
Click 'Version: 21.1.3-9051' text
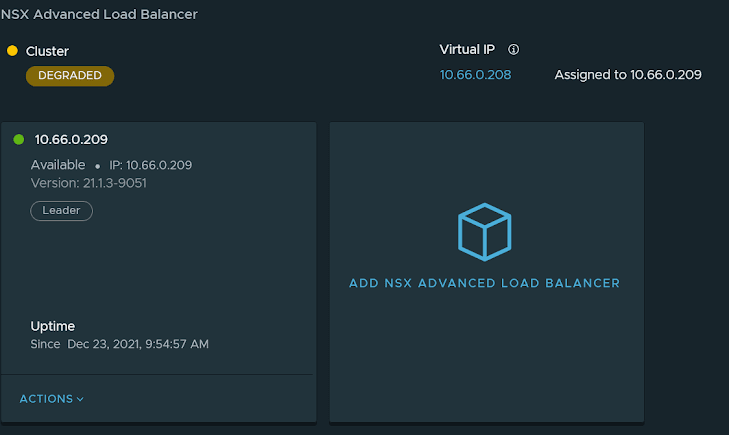(89, 183)
